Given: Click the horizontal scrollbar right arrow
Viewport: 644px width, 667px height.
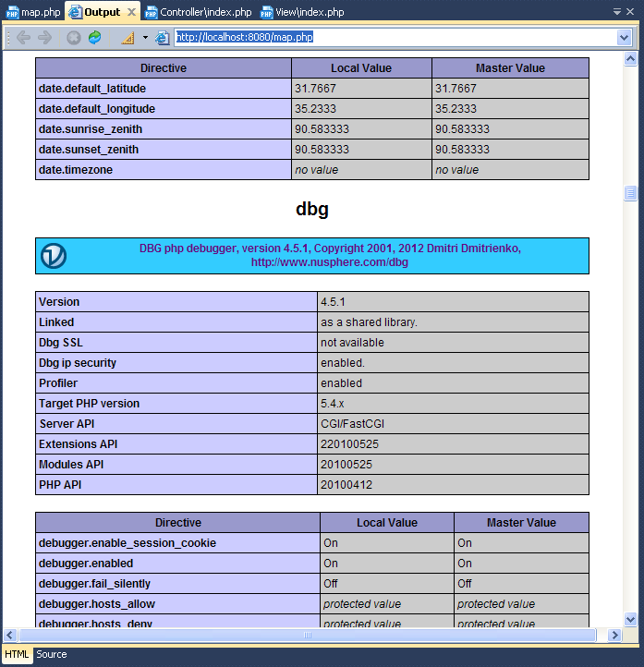Looking at the screenshot, I should point(614,635).
